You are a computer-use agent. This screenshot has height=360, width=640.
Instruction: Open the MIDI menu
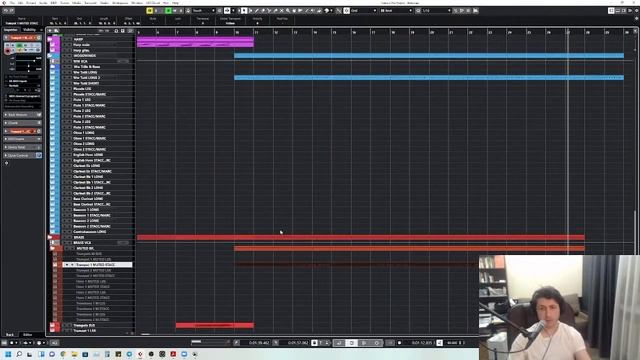54,2
